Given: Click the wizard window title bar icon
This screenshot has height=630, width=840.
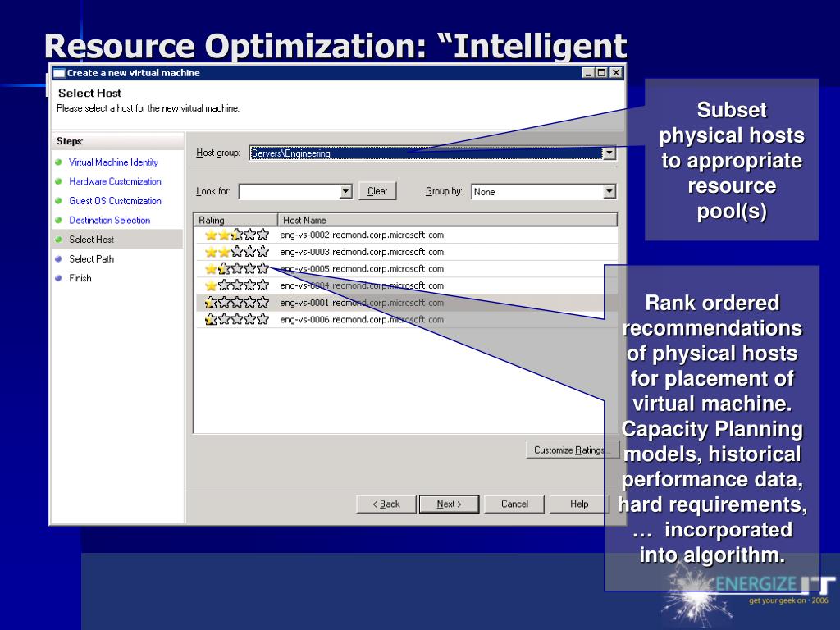Looking at the screenshot, I should tap(59, 73).
